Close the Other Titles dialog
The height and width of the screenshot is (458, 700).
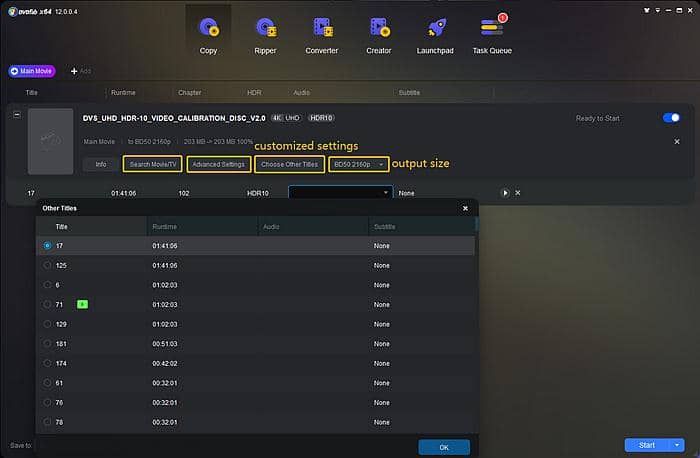pyautogui.click(x=465, y=208)
